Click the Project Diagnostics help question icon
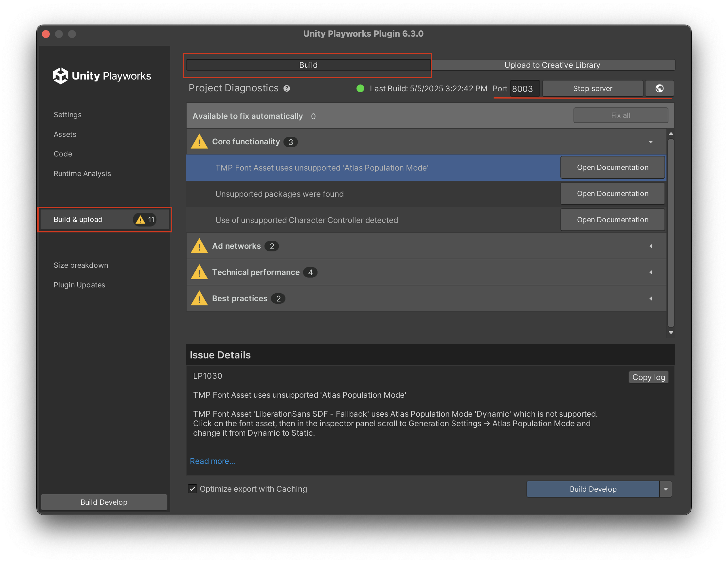Image resolution: width=728 pixels, height=563 pixels. point(287,88)
